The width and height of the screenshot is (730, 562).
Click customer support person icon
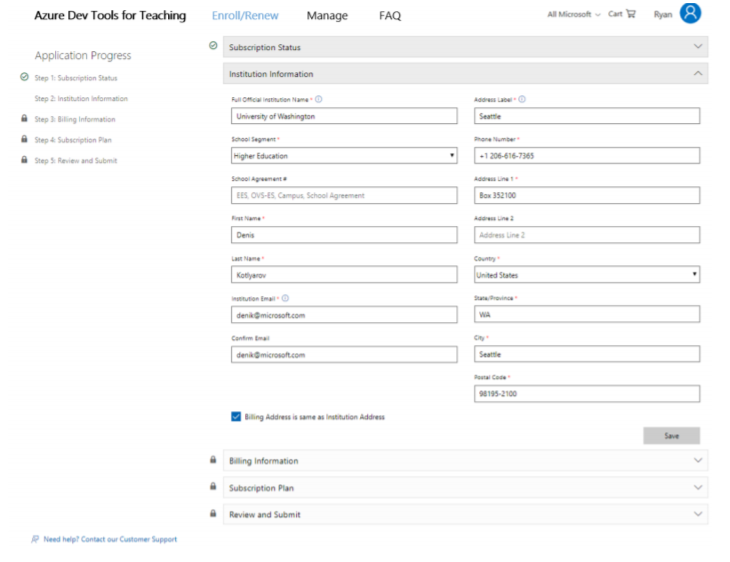point(35,539)
